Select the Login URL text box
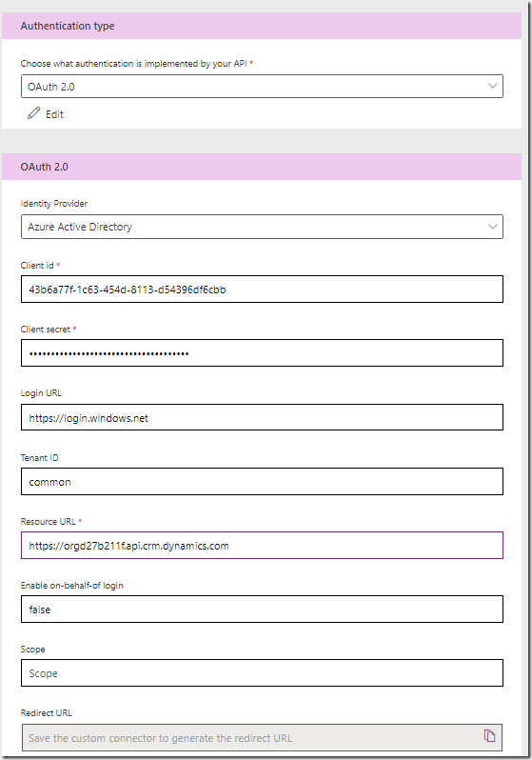This screenshot has height=760, width=532. 262,417
